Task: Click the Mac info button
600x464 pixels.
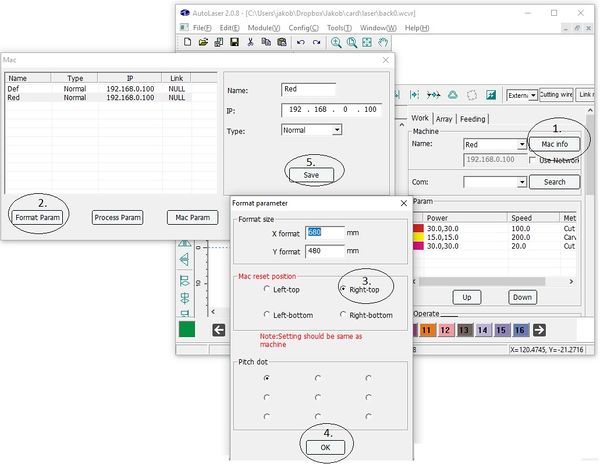Action: [x=554, y=144]
